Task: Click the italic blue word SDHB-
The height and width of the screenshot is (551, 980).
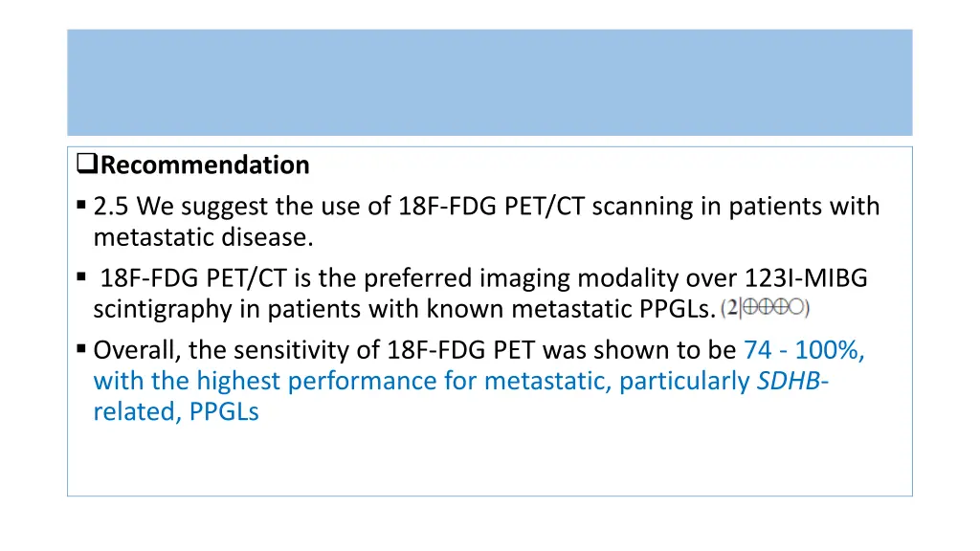Action: click(x=792, y=381)
